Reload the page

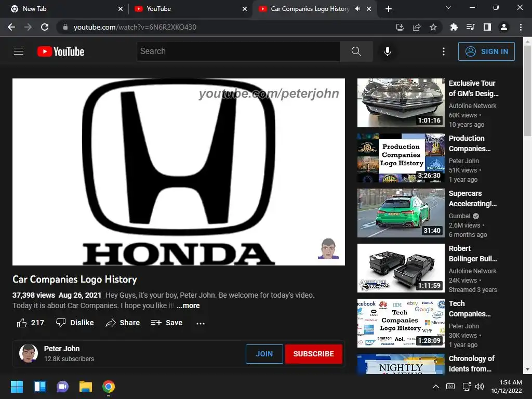coord(45,27)
